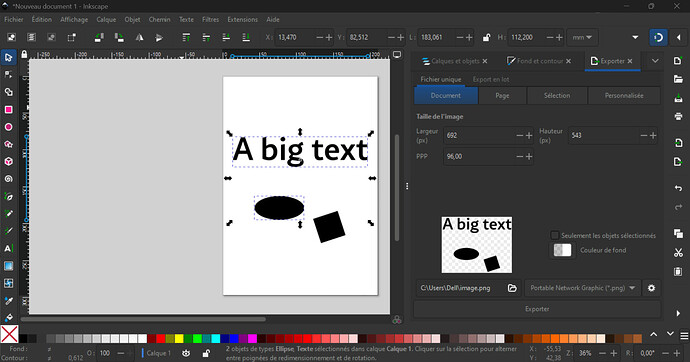
Task: Open Portable Network Graphic format dropdown
Action: [582, 288]
